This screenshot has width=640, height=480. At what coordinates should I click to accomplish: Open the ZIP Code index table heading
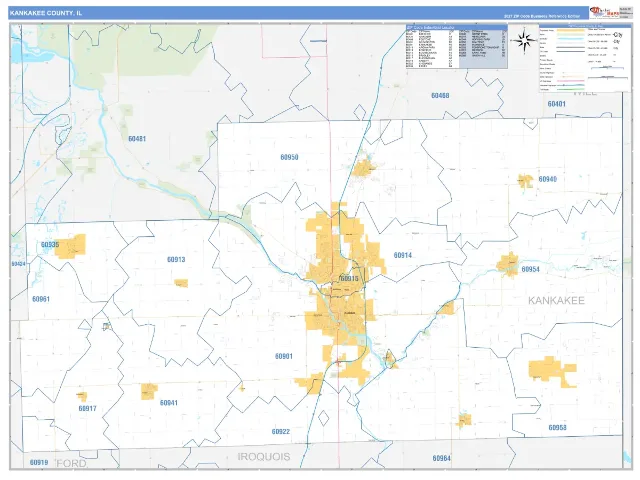pos(456,28)
